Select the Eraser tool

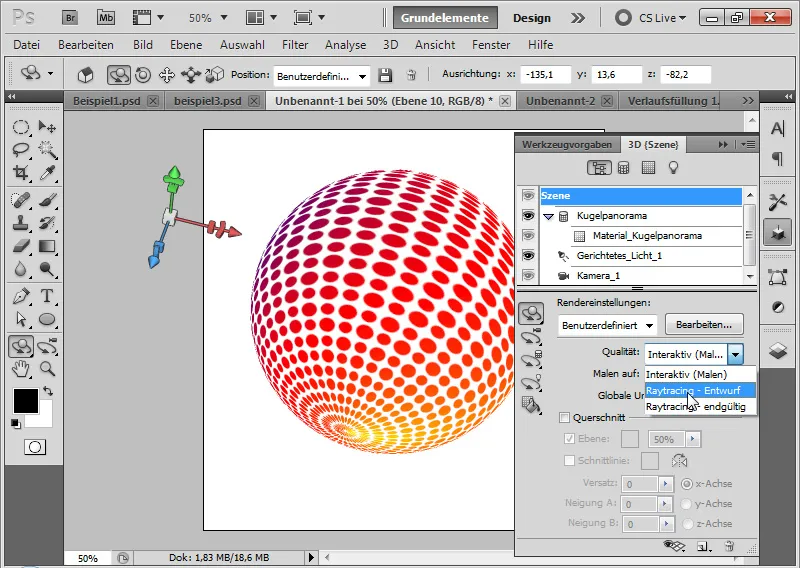[20, 246]
